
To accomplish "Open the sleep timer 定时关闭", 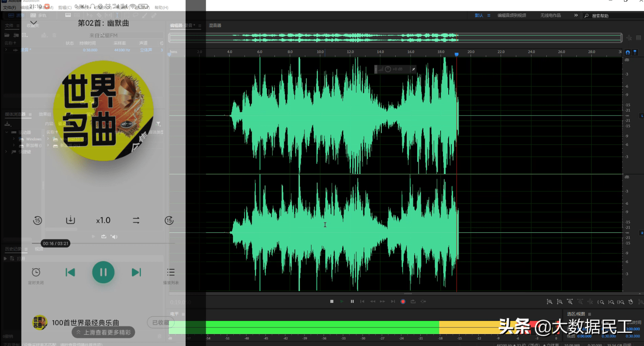I will [x=36, y=276].
